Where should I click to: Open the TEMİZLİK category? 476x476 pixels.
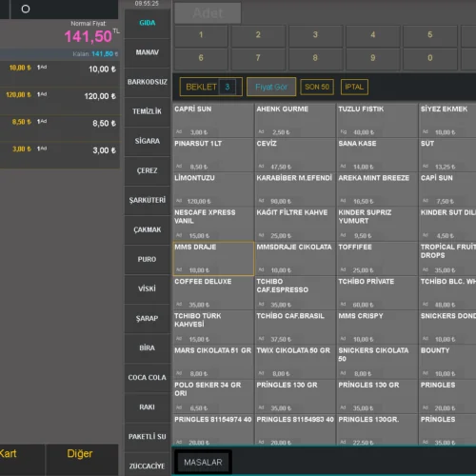pyautogui.click(x=148, y=111)
